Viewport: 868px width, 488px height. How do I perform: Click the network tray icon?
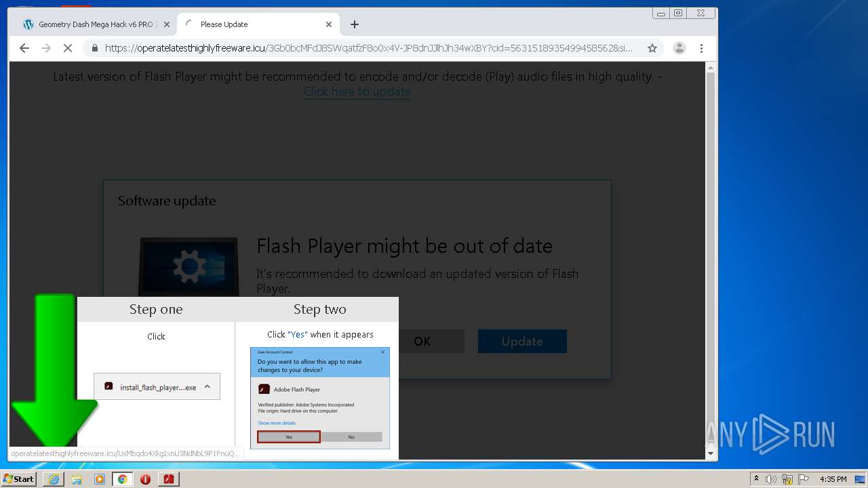click(787, 479)
